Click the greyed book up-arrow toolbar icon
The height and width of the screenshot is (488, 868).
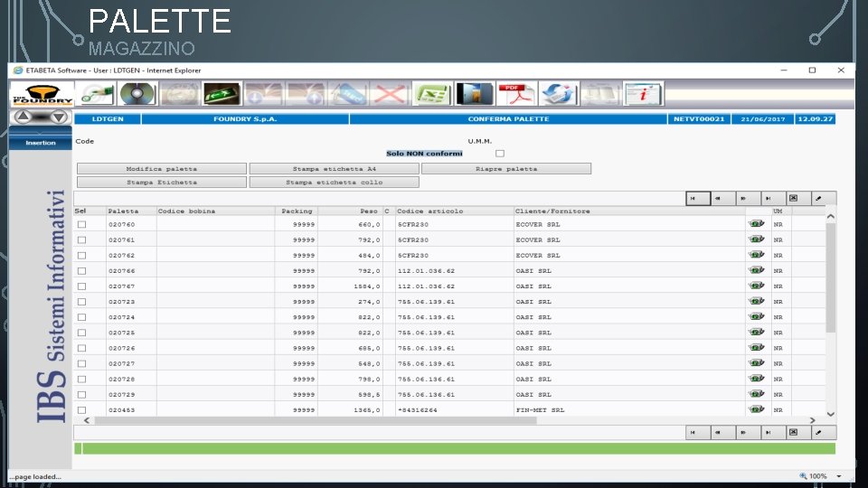tap(306, 94)
